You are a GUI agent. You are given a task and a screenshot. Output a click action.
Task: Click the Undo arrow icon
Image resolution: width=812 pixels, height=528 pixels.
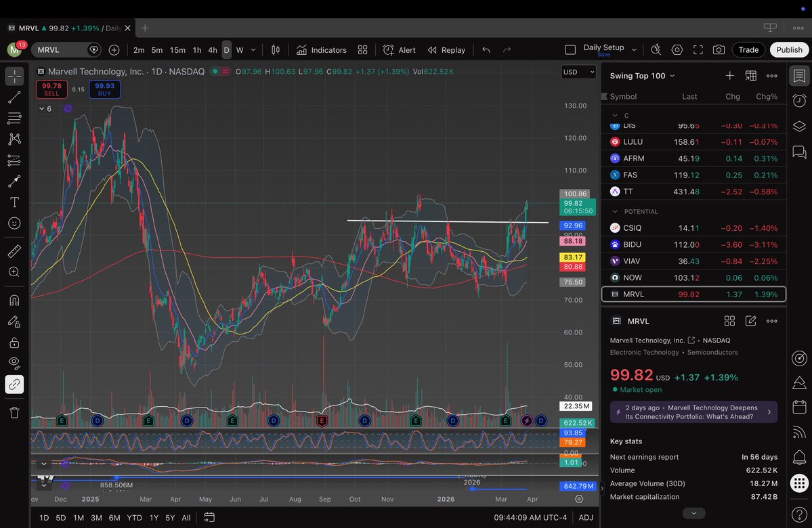pyautogui.click(x=486, y=49)
